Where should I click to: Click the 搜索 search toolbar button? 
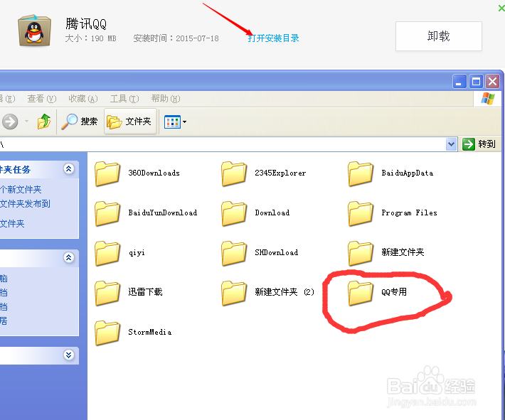80,122
